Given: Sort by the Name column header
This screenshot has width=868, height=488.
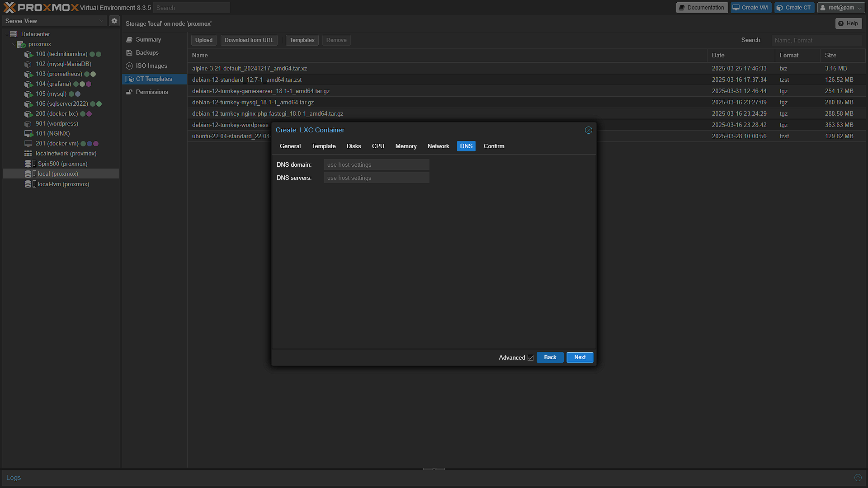Looking at the screenshot, I should 447,55.
